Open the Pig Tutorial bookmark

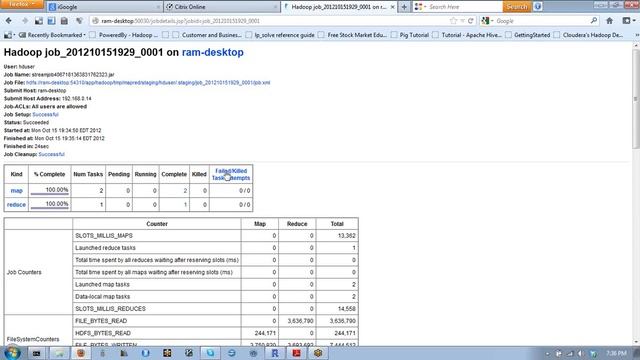click(410, 35)
